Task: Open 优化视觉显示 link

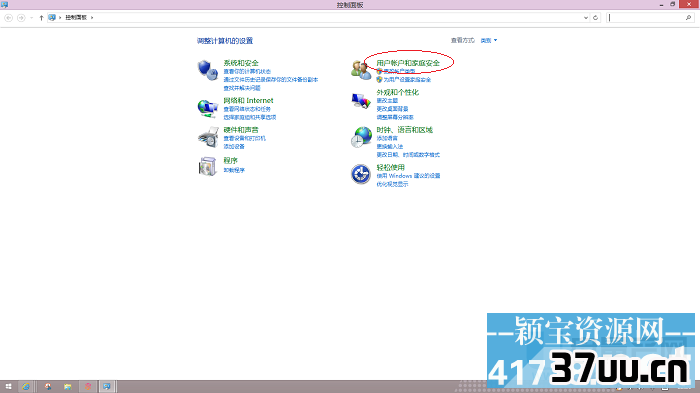Action: 392,184
